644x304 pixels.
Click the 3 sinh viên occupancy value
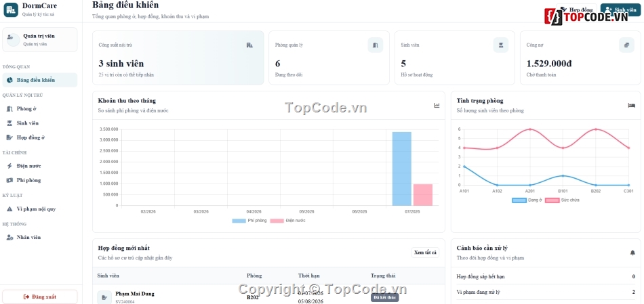click(121, 64)
